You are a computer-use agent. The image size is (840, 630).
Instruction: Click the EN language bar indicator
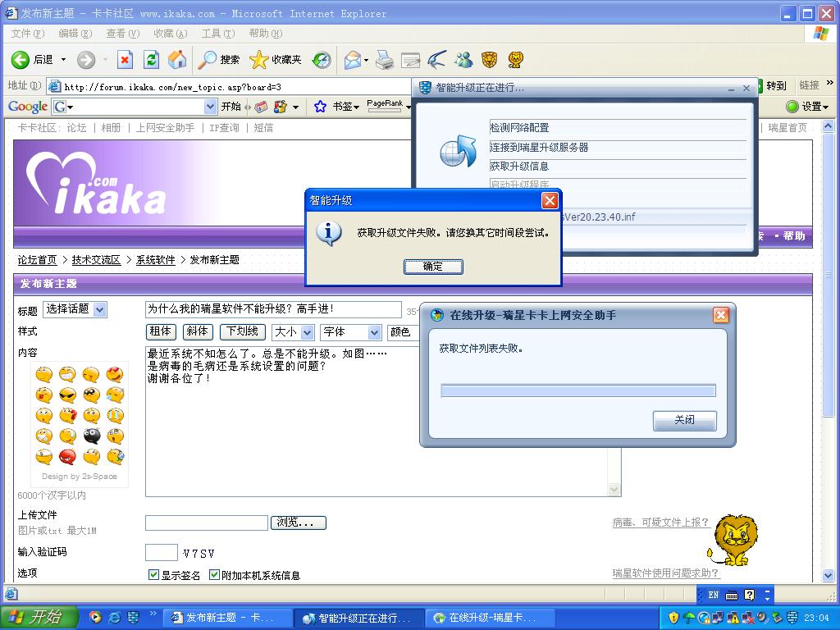(x=713, y=595)
